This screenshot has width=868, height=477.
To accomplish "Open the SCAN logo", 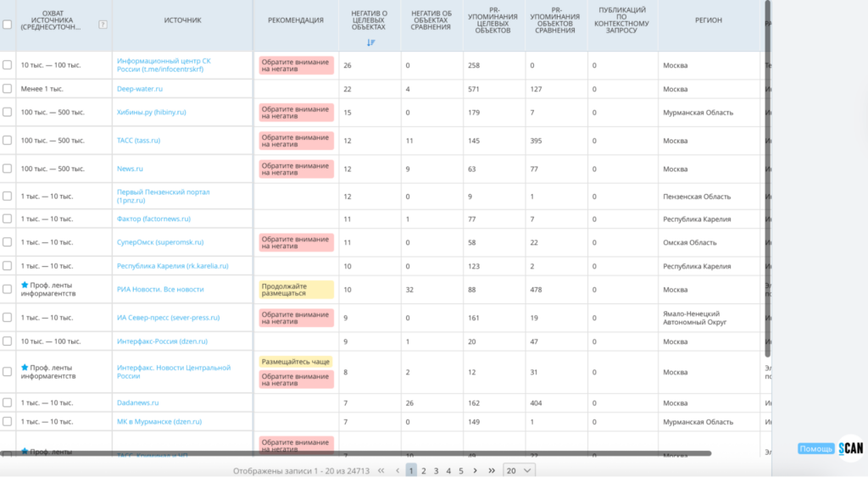I will (x=851, y=448).
